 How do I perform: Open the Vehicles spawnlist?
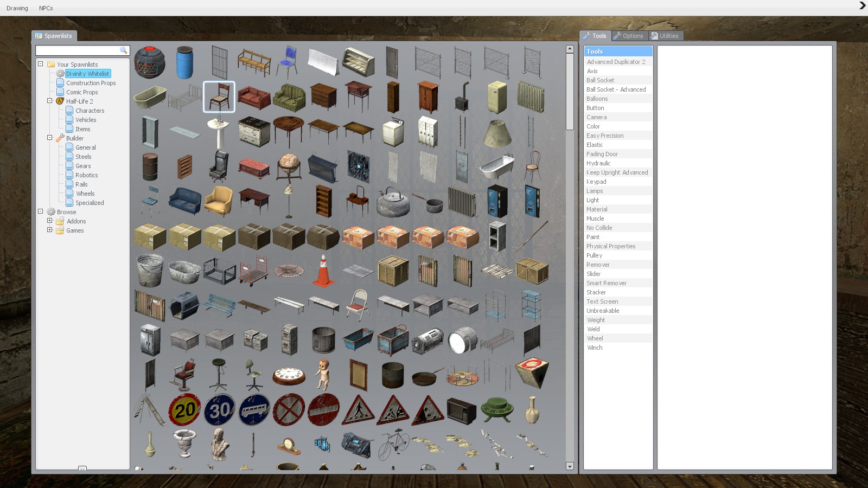click(86, 120)
